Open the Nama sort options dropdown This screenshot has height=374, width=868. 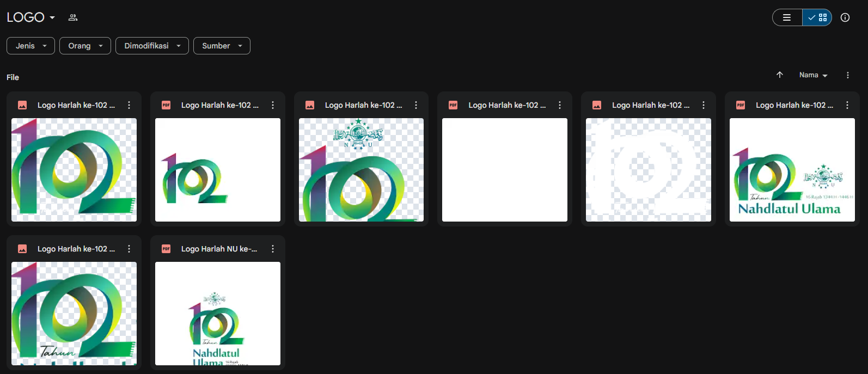(x=814, y=75)
